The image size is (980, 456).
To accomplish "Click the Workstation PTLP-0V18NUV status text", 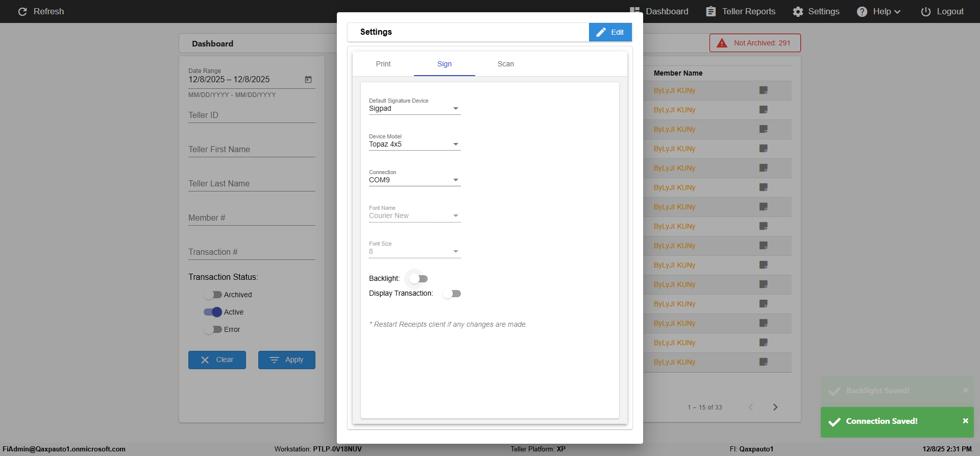I will 318,449.
